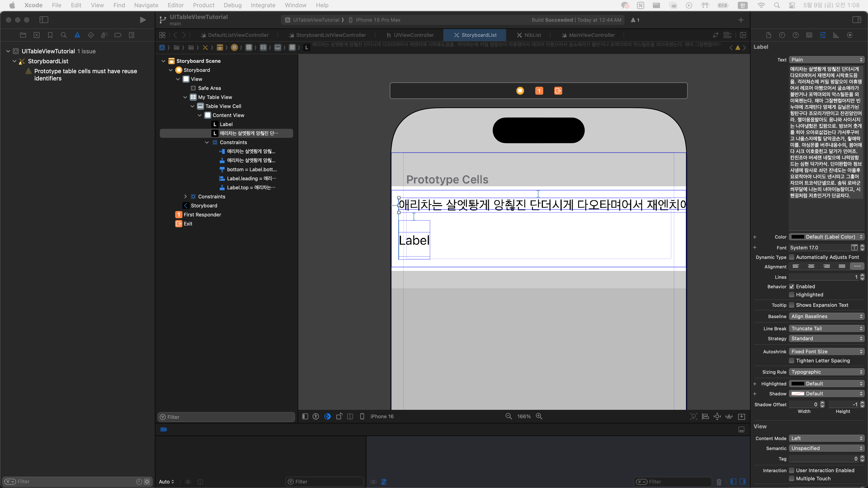Open Add New Constraints menu
The height and width of the screenshot is (488, 868).
point(717,417)
